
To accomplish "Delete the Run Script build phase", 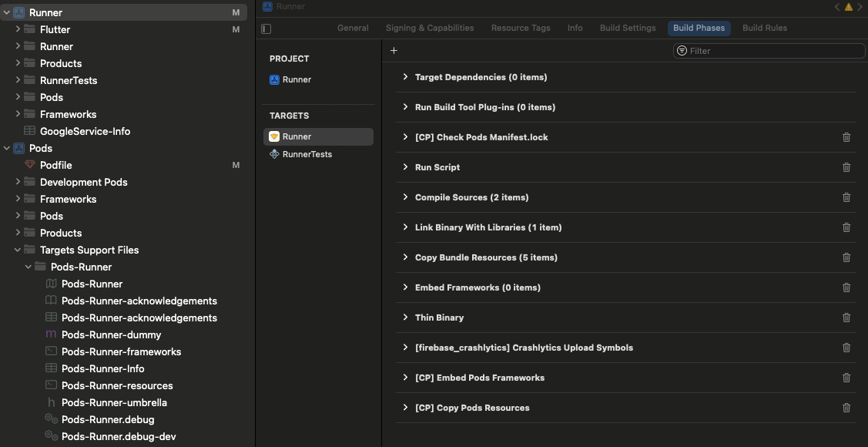I will click(846, 167).
